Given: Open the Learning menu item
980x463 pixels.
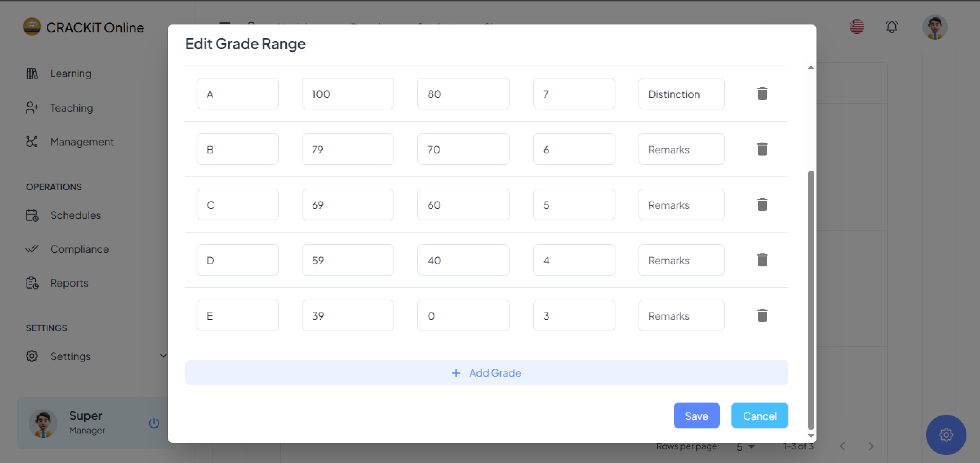Looking at the screenshot, I should [71, 73].
